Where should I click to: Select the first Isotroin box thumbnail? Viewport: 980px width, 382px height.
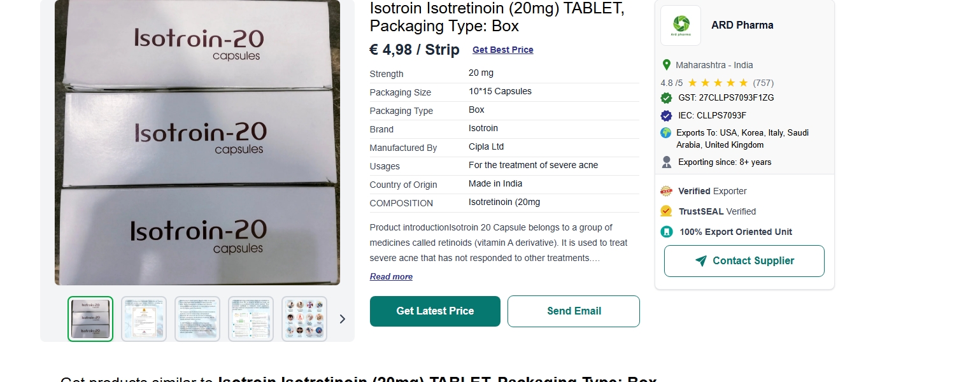[90, 319]
